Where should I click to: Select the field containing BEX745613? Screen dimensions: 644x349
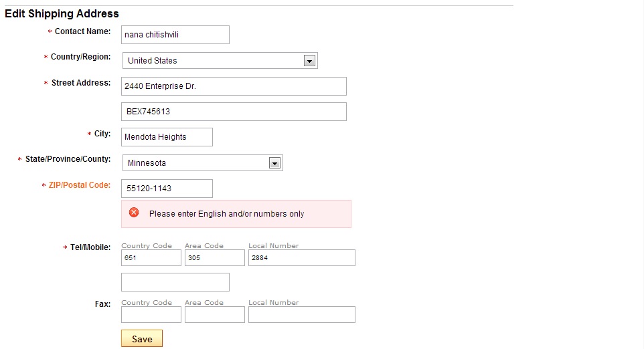(234, 112)
